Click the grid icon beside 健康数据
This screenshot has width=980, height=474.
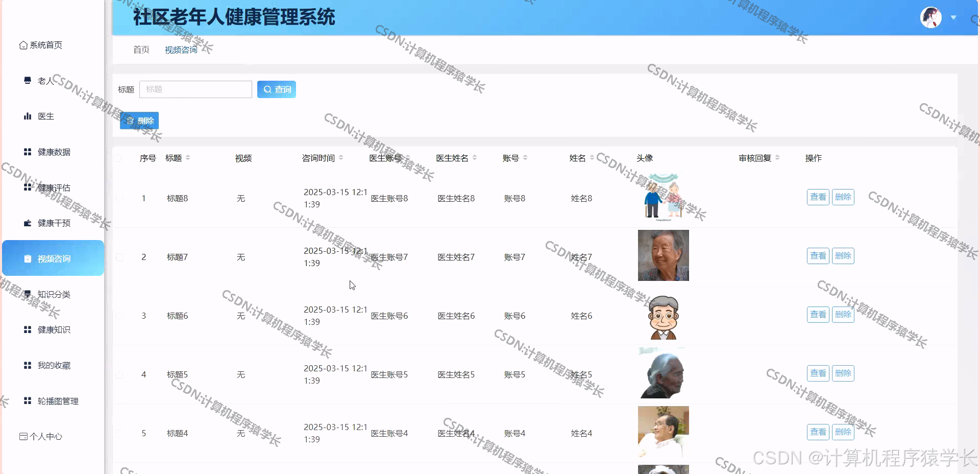pyautogui.click(x=28, y=152)
